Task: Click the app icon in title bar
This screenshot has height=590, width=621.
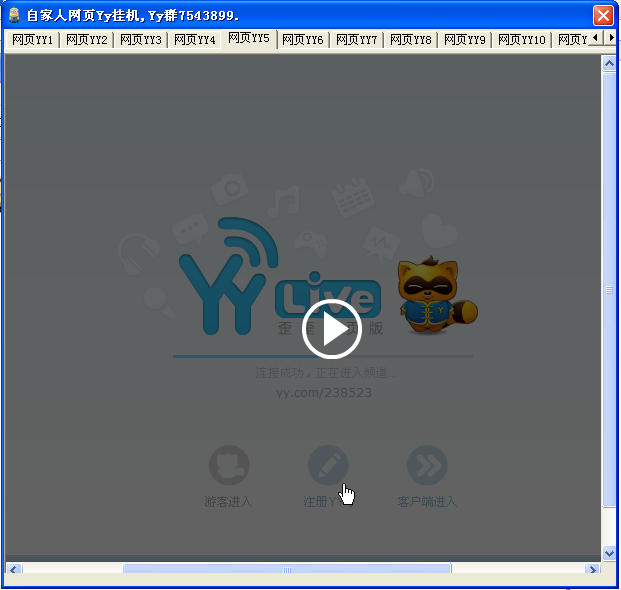Action: [x=14, y=15]
